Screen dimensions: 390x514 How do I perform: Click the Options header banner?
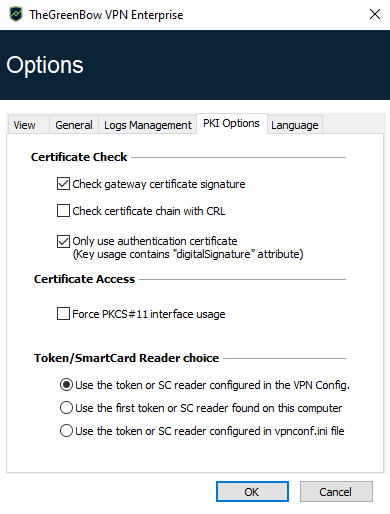click(195, 65)
